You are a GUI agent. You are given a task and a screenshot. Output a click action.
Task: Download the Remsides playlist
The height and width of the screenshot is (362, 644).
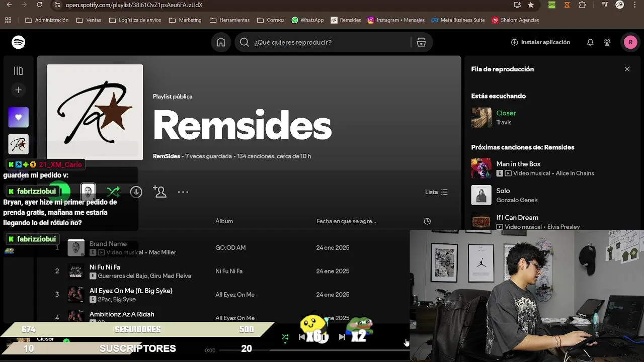136,192
